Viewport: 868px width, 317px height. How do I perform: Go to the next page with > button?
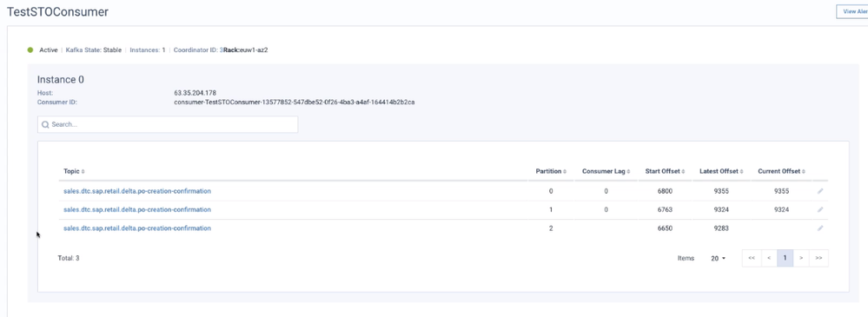[801, 258]
